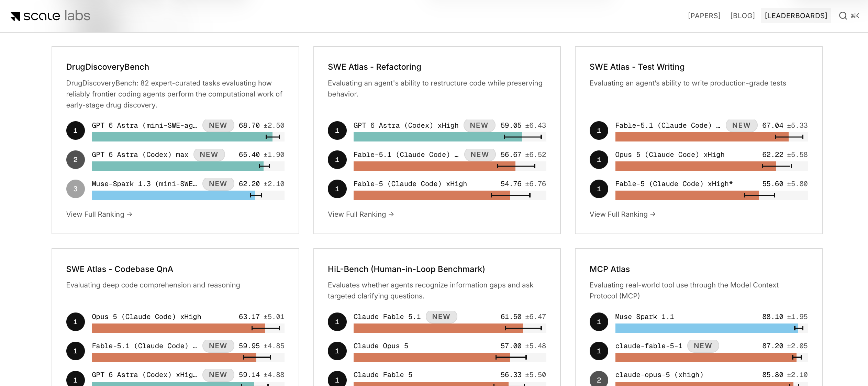Click rank badge beside Muse Spark 1.1
Screen dimensions: 868x386
599,322
